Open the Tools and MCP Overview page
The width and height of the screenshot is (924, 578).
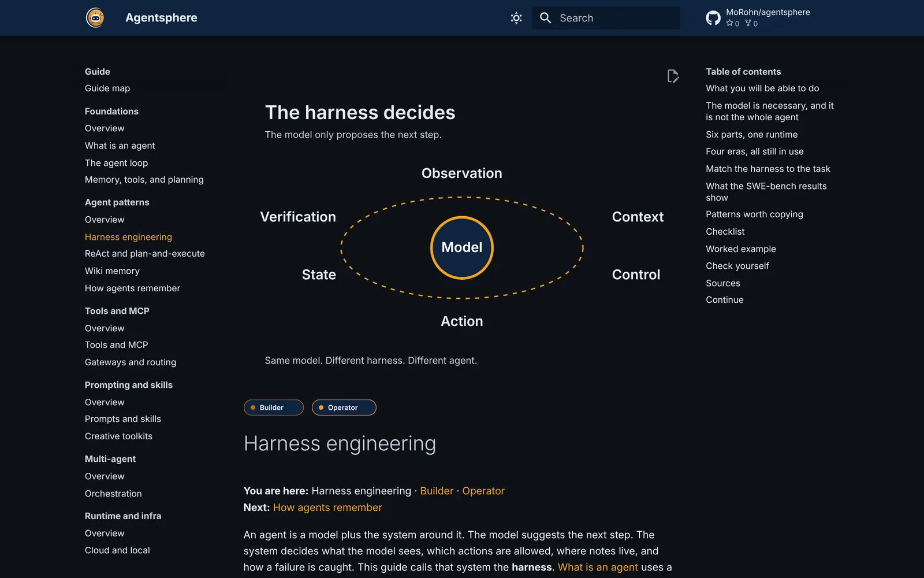(105, 328)
